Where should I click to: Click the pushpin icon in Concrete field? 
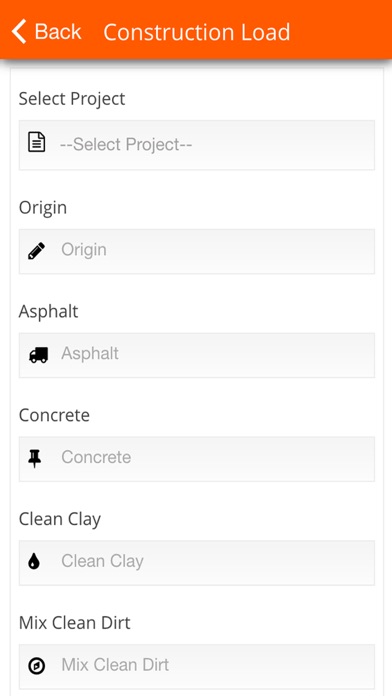(35, 458)
